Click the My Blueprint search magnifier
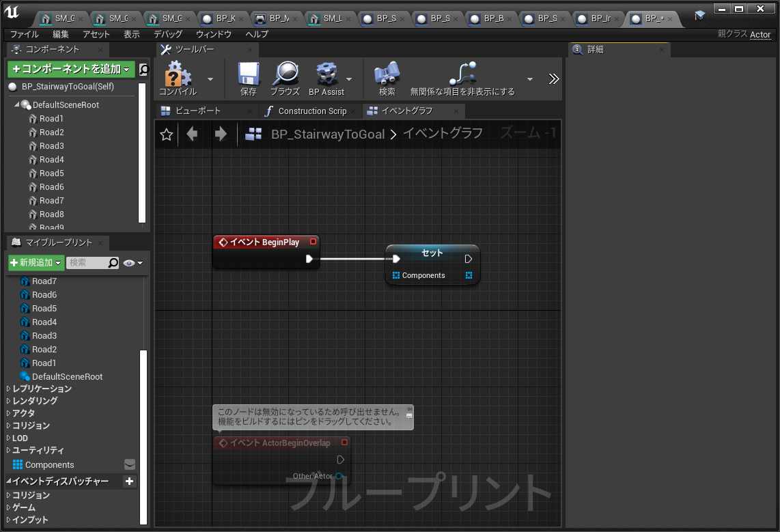Screen dimensions: 780x532 pos(113,262)
